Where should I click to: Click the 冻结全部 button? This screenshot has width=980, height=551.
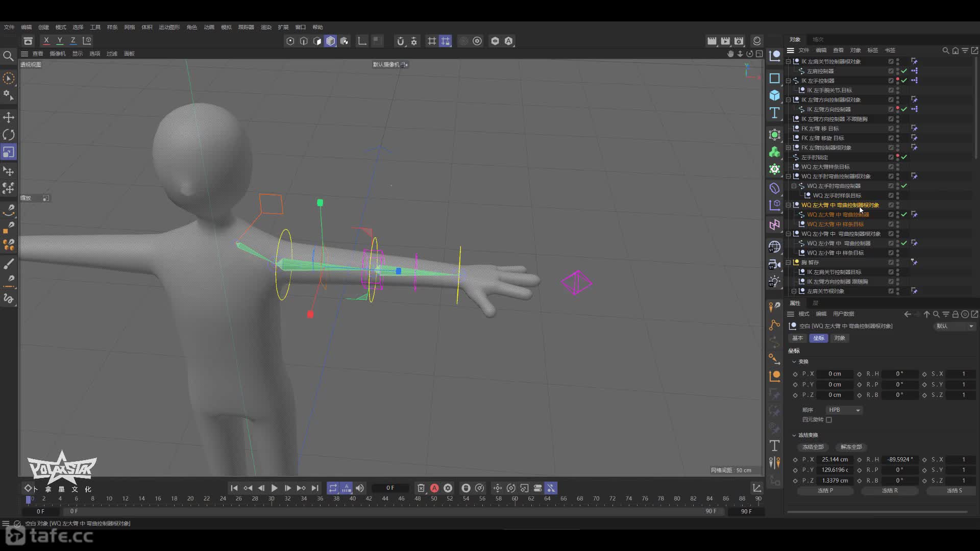tap(813, 447)
